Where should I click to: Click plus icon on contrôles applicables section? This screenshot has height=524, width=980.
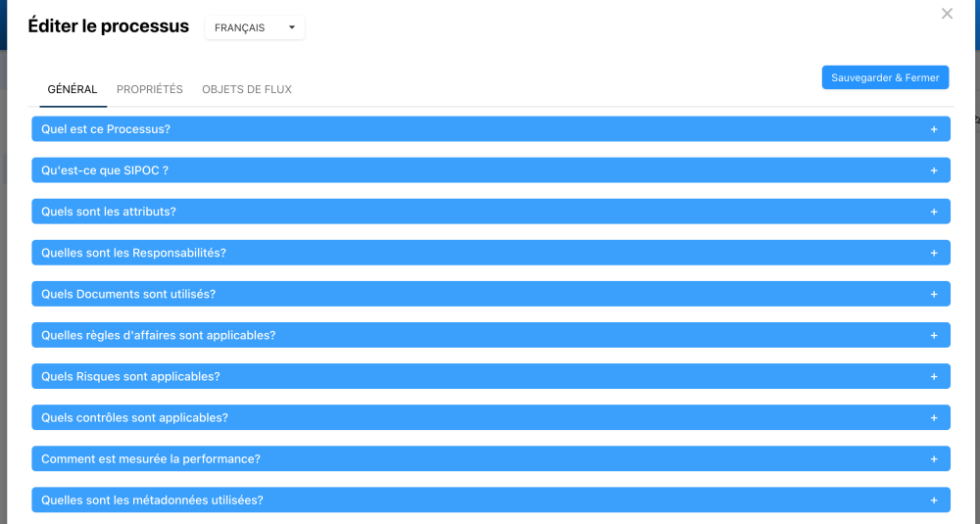tap(934, 417)
